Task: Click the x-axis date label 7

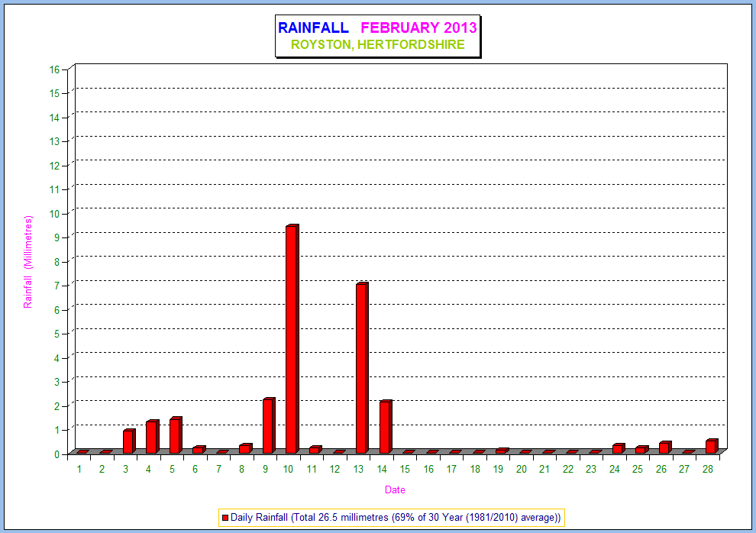Action: (218, 469)
